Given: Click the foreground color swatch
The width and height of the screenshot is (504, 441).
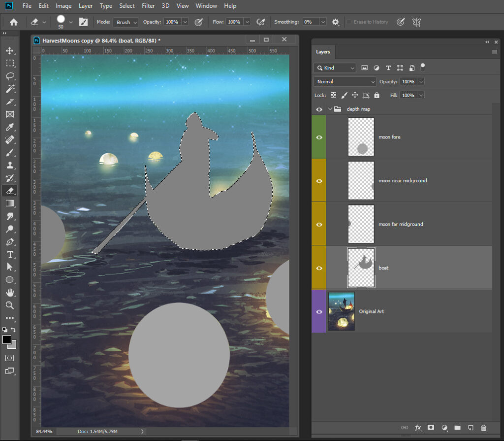Looking at the screenshot, I should (7, 339).
